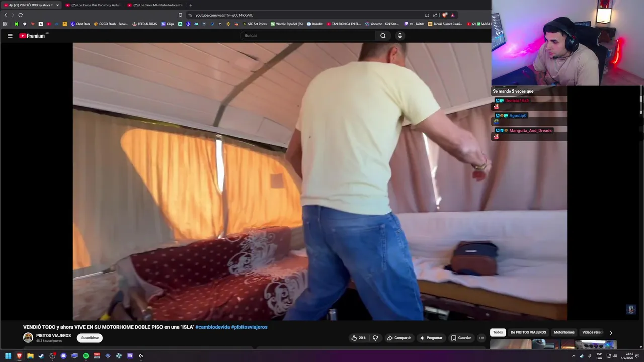Viewport: 644px width, 362px height.
Task: Select the 'Motorhomes' filter chip
Action: pos(564,332)
